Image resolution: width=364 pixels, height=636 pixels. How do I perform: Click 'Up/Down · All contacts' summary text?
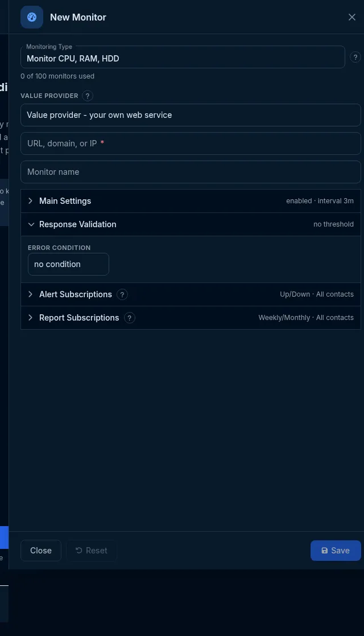tap(317, 294)
